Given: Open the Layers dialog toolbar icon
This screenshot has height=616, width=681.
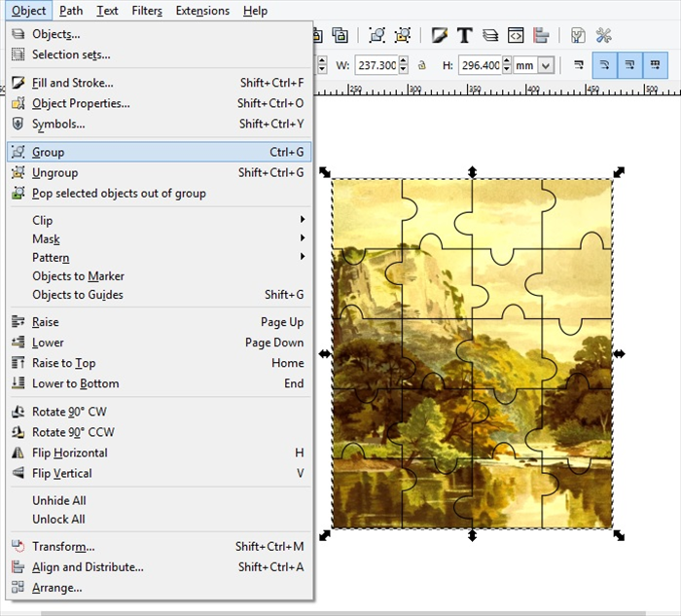Looking at the screenshot, I should tap(490, 35).
